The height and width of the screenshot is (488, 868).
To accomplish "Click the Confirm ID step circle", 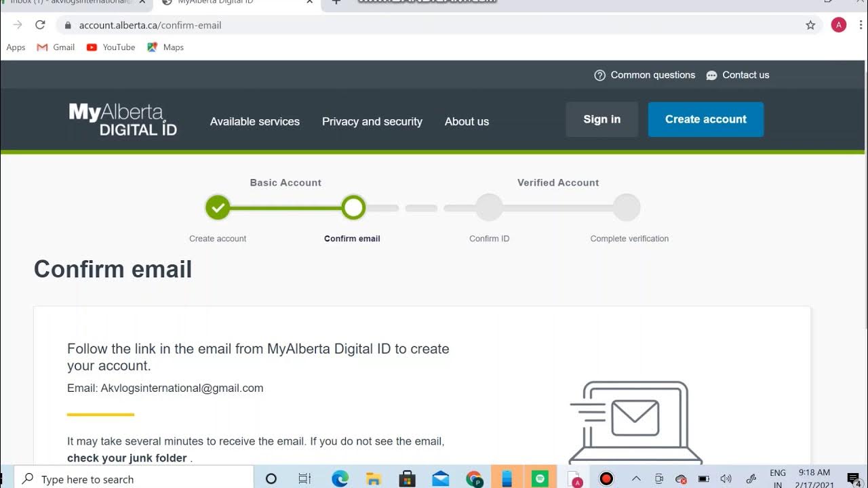I will tap(489, 208).
